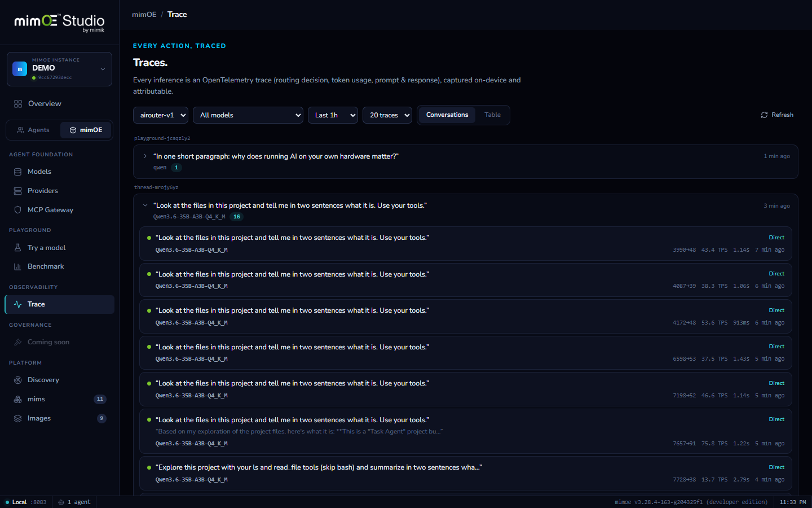Click the Benchmark chart icon

pyautogui.click(x=18, y=266)
